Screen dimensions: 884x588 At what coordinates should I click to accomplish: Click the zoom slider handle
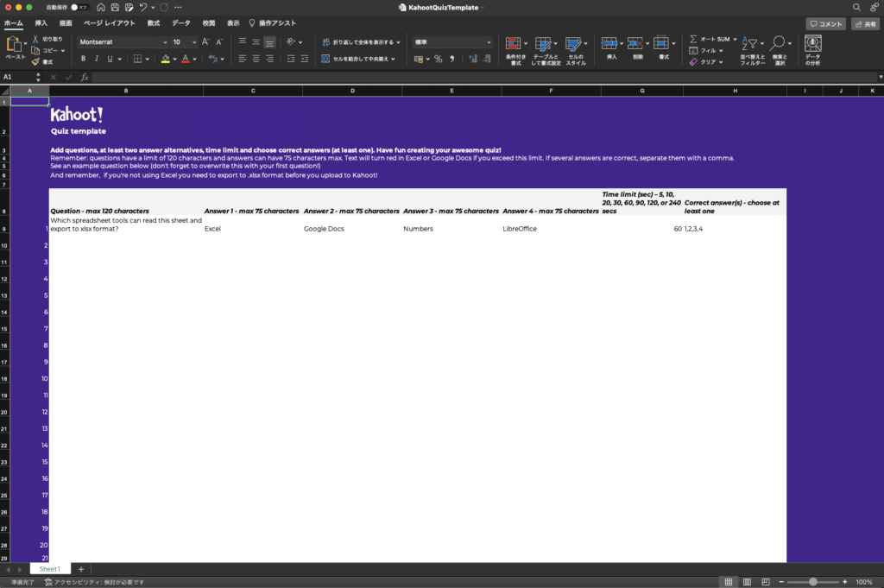coord(813,582)
